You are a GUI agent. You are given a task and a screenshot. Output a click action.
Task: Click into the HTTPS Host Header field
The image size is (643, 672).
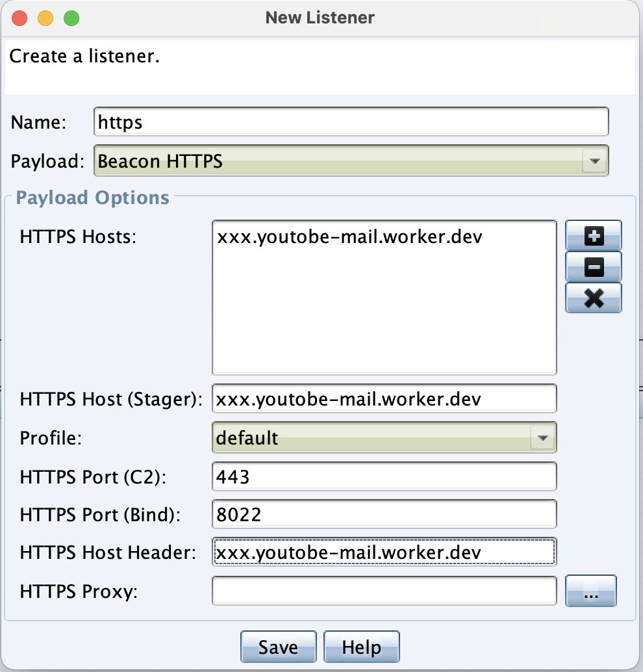[x=384, y=552]
